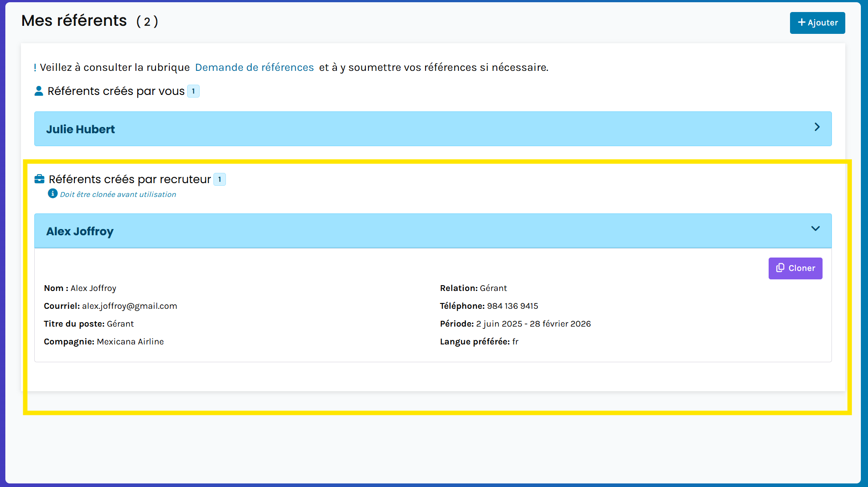
Task: Click the Doit être clonée avant utilisation note
Action: [x=118, y=194]
